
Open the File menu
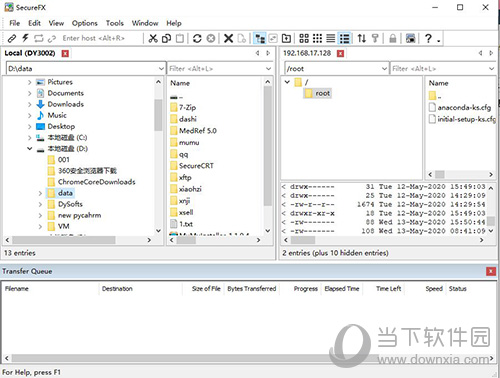[14, 23]
